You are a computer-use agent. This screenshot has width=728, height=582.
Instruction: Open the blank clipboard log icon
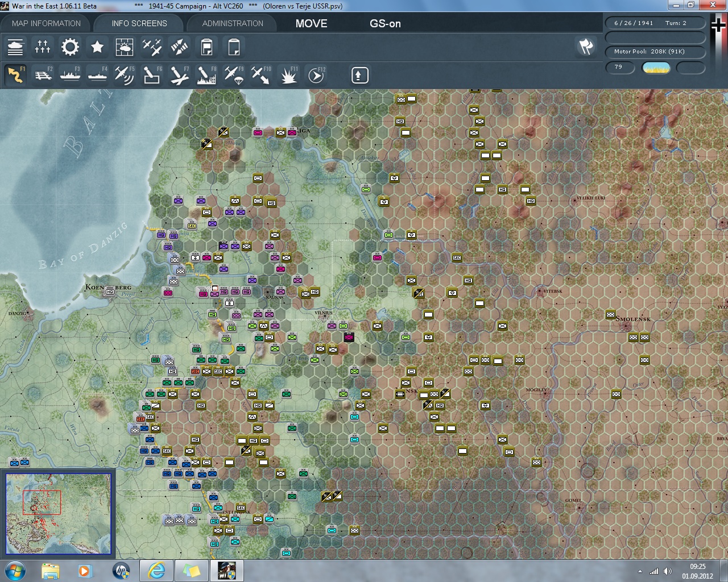point(234,47)
